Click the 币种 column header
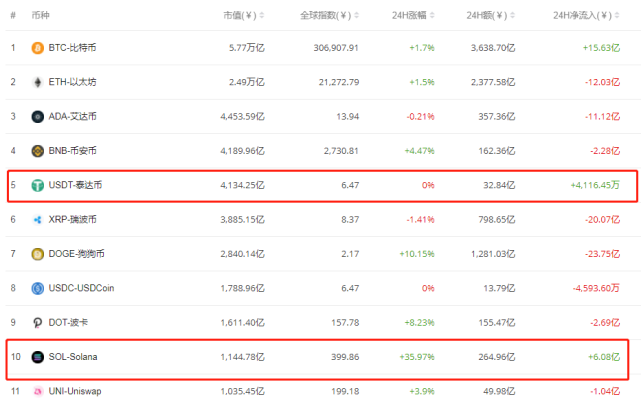This screenshot has height=406, width=641. pyautogui.click(x=40, y=16)
